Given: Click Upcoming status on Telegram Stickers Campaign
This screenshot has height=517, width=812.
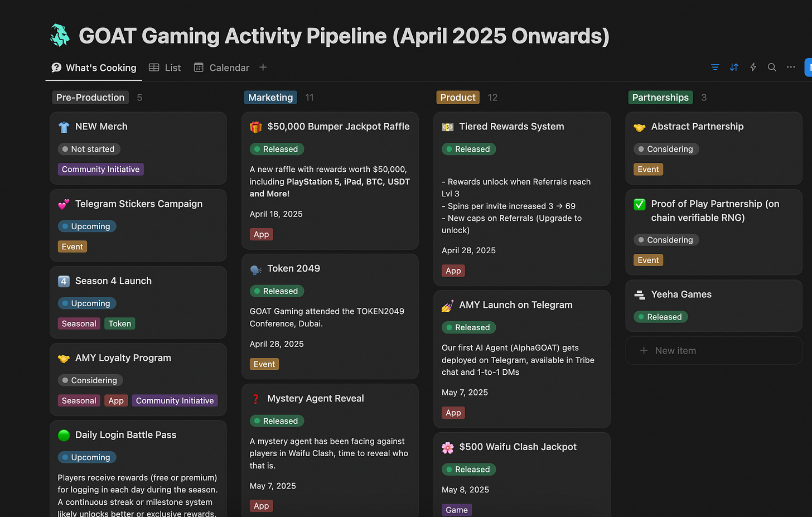Looking at the screenshot, I should pyautogui.click(x=87, y=226).
